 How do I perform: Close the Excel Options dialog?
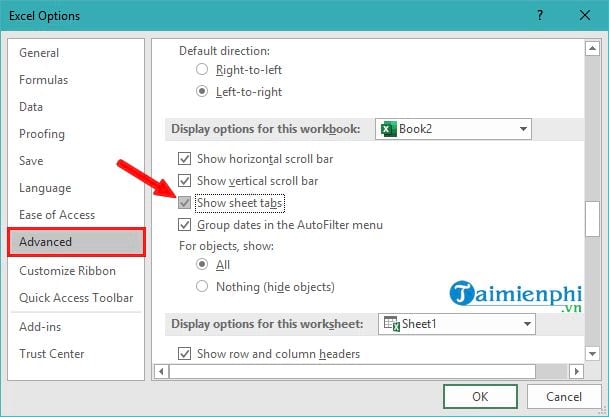point(585,16)
